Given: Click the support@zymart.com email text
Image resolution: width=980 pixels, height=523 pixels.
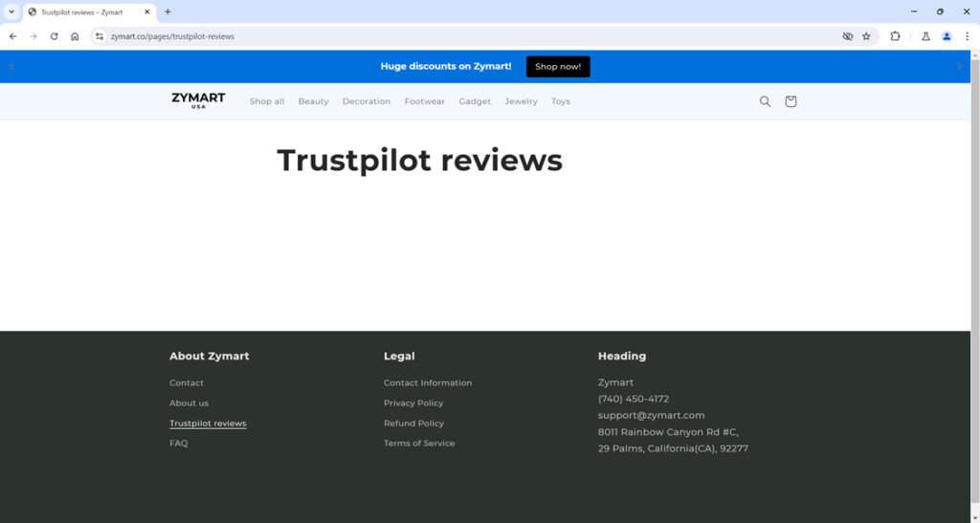Looking at the screenshot, I should point(651,415).
